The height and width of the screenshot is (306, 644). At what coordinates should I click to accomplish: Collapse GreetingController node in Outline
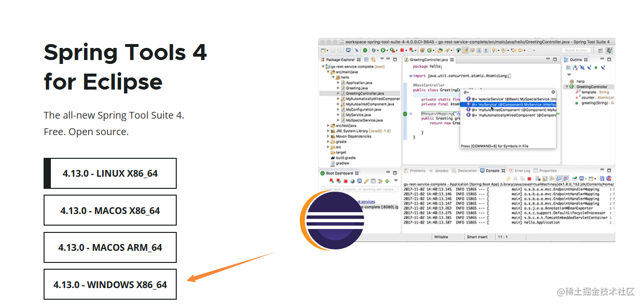pos(567,87)
